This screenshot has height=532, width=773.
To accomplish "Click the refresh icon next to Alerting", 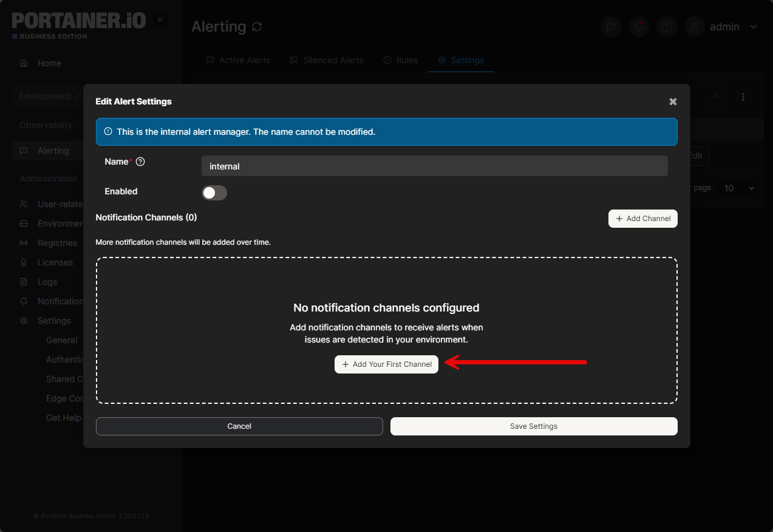I will 257,27.
